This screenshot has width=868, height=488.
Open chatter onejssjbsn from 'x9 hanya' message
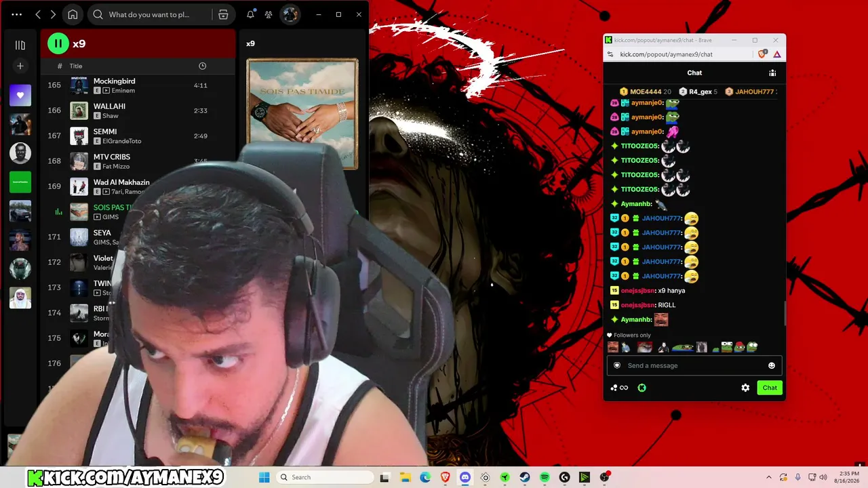[638, 291]
